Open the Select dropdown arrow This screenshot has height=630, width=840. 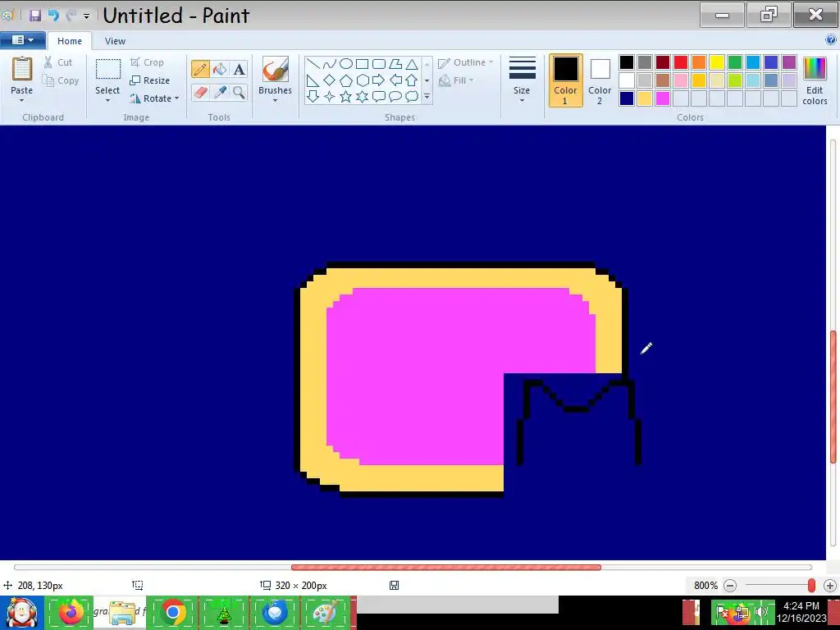[x=107, y=100]
